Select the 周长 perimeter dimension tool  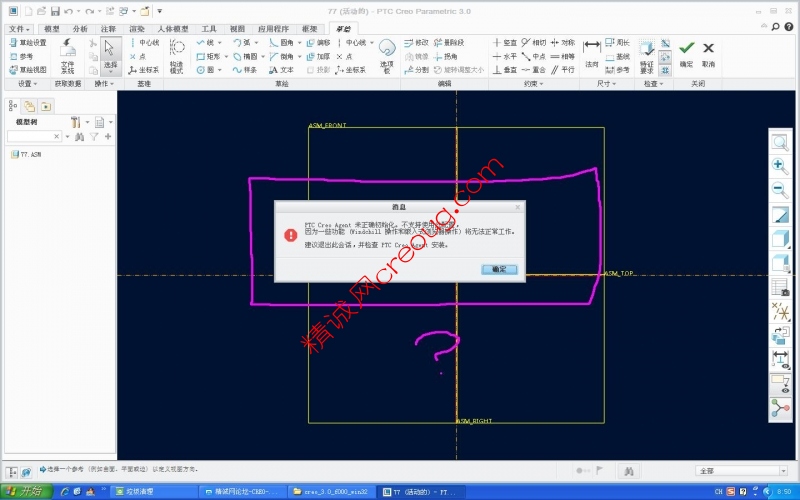(x=617, y=43)
